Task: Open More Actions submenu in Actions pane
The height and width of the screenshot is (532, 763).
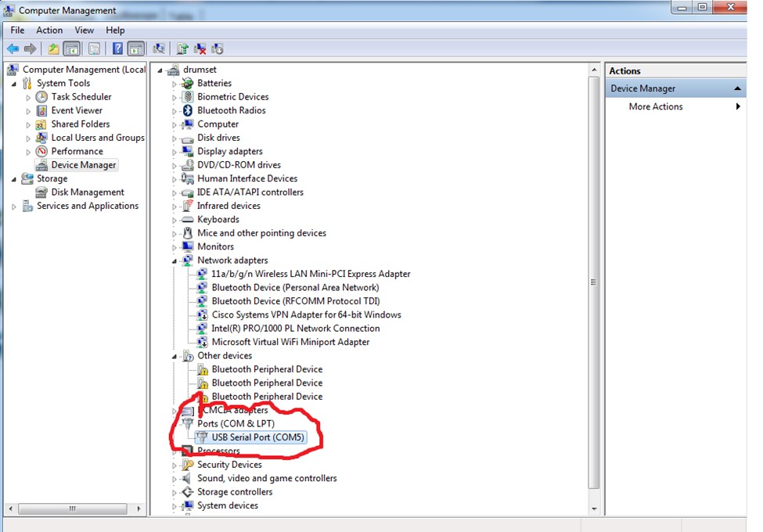Action: point(676,106)
